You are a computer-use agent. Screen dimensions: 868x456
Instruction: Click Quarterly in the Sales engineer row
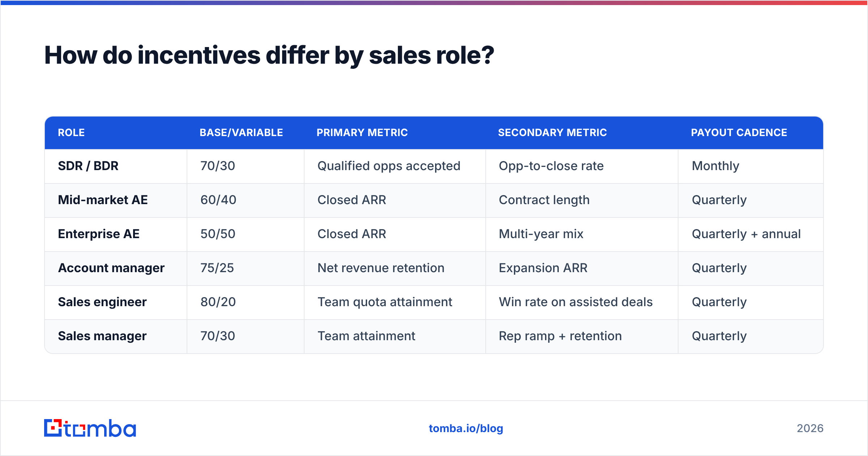(719, 302)
